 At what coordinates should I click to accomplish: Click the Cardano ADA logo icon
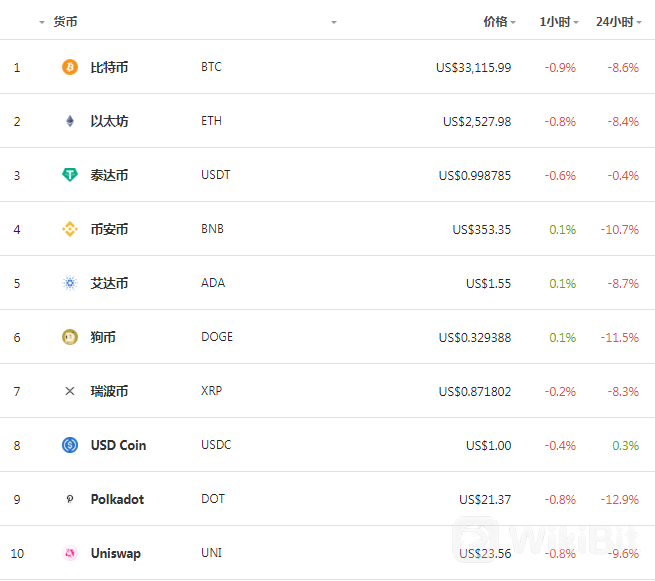(70, 283)
